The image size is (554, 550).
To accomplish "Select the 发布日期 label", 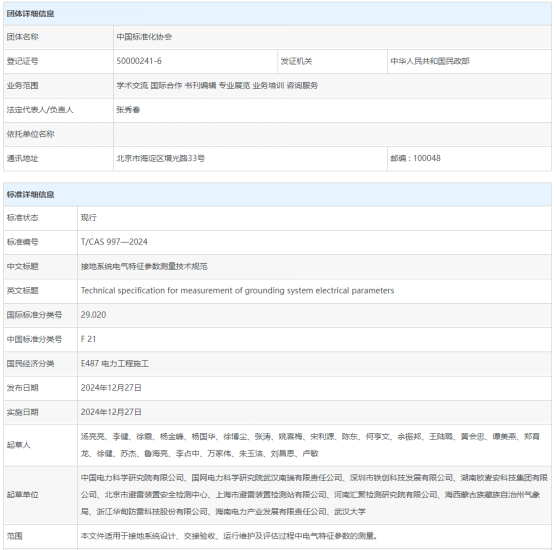I will tap(23, 388).
